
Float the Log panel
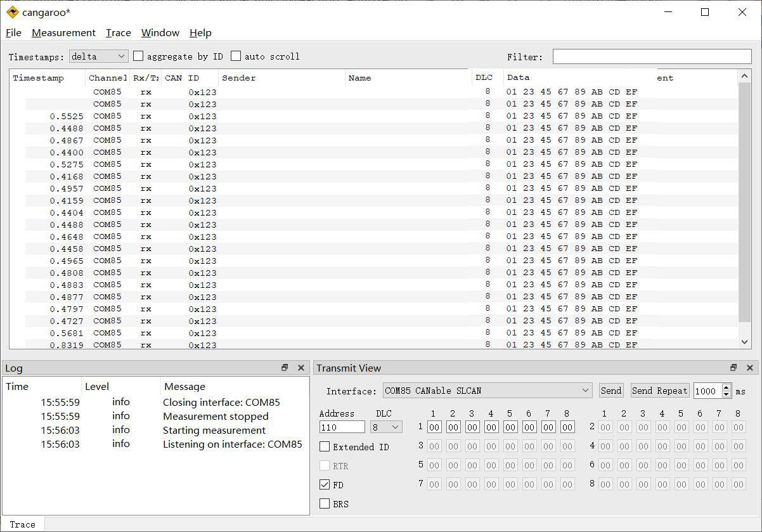[285, 368]
